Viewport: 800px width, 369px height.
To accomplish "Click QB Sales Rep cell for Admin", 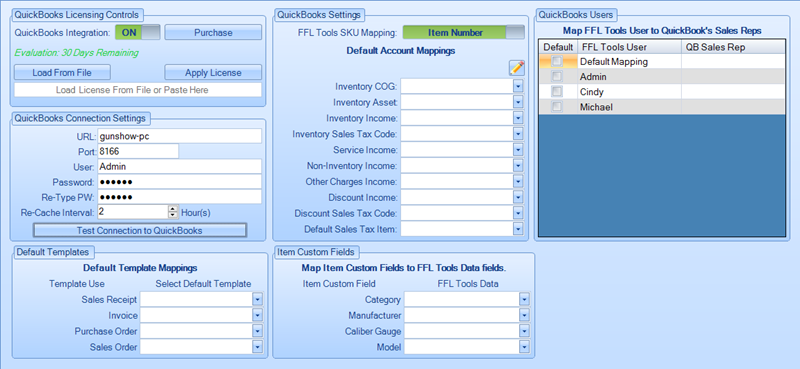I will pos(733,77).
